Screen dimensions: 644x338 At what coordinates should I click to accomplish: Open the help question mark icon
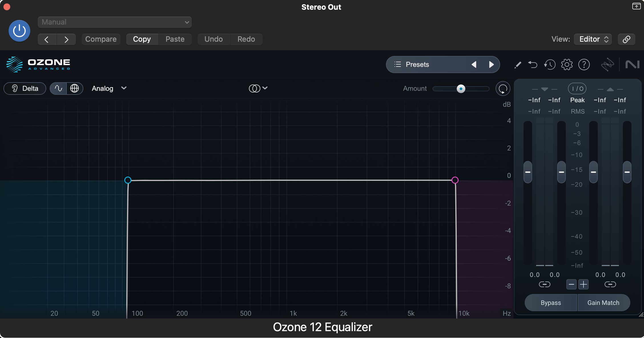(x=584, y=65)
